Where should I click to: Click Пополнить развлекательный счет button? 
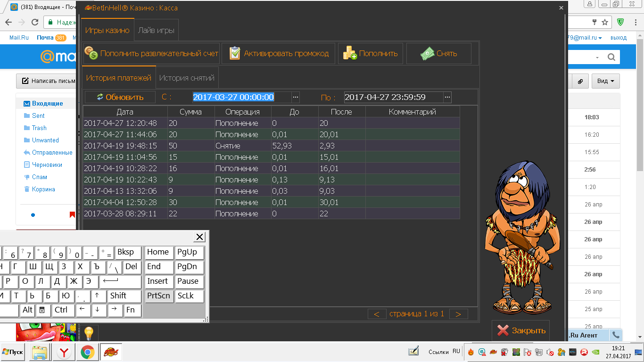click(x=152, y=54)
